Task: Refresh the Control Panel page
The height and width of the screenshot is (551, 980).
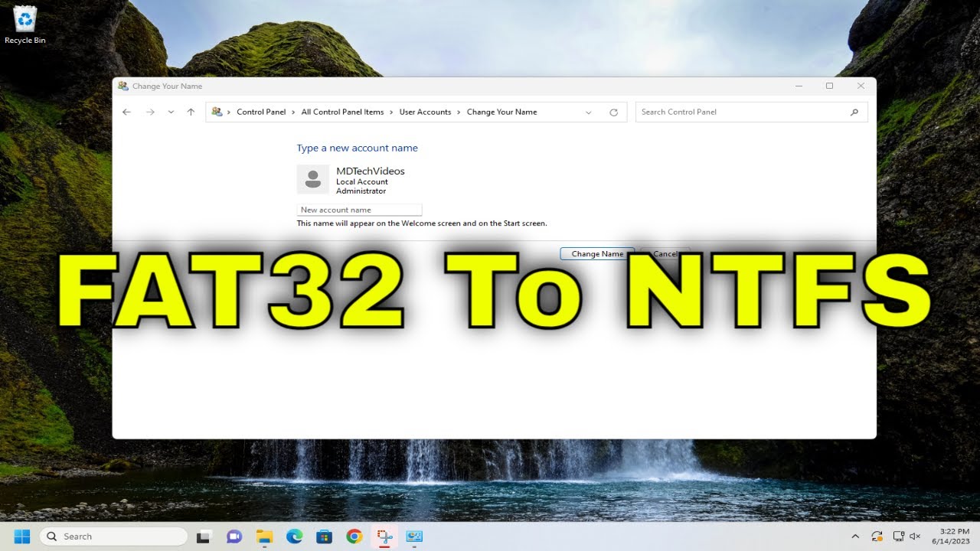Action: [x=613, y=112]
